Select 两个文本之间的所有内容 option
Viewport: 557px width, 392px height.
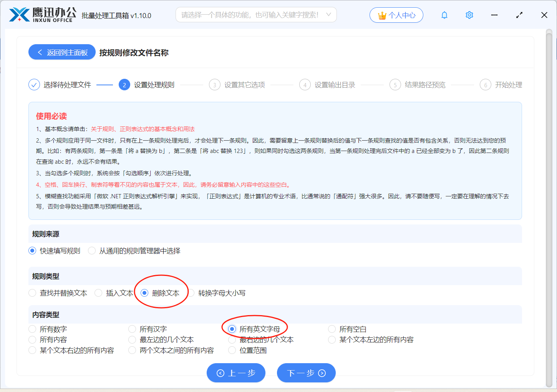tap(171, 350)
